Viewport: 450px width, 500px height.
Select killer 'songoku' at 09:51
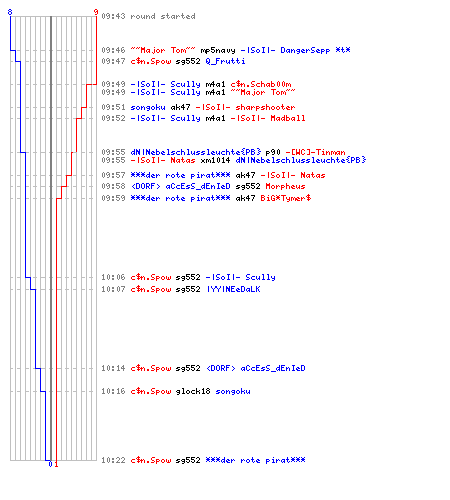click(x=148, y=107)
